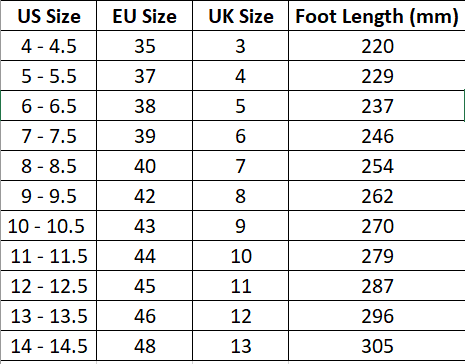Select the foot length 237 cell
465x364 pixels.
click(377, 106)
